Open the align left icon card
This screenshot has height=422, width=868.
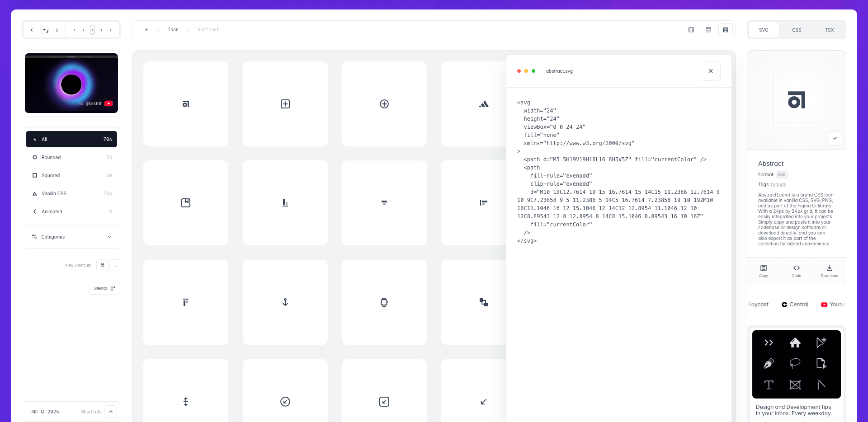pos(474,203)
